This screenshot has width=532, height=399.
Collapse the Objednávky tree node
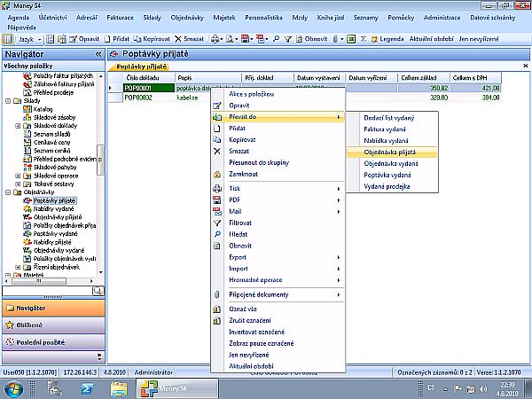8,192
